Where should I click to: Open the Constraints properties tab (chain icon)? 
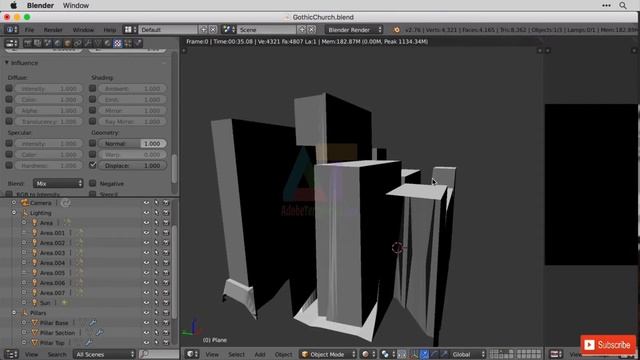(x=78, y=43)
